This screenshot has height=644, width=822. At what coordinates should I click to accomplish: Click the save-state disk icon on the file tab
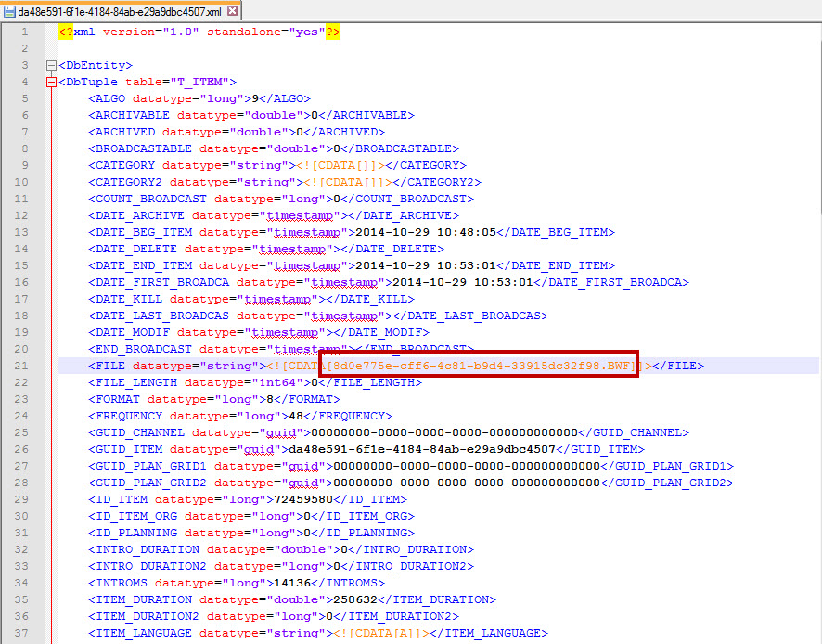(x=9, y=11)
